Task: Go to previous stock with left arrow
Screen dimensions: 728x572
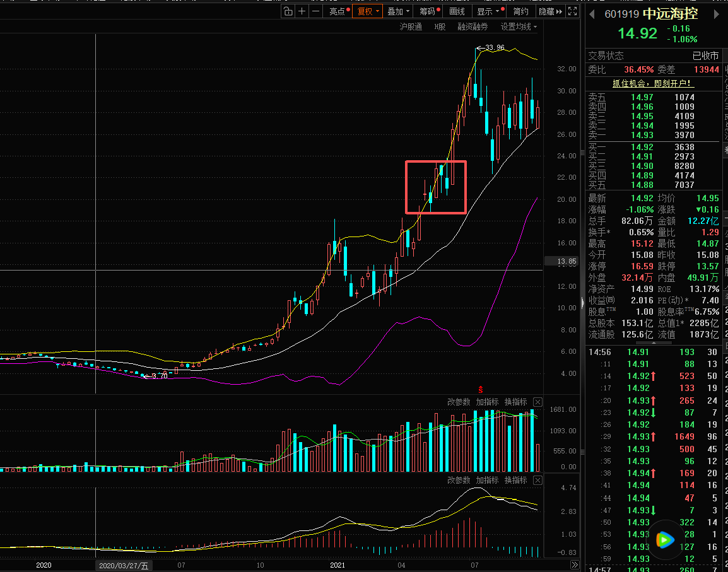Action: (592, 14)
